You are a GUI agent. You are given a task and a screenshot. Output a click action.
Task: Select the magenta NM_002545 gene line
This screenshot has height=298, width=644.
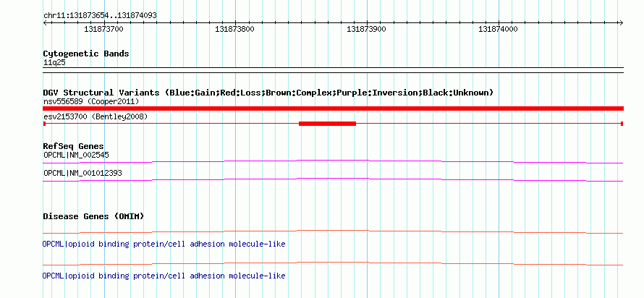(333, 162)
